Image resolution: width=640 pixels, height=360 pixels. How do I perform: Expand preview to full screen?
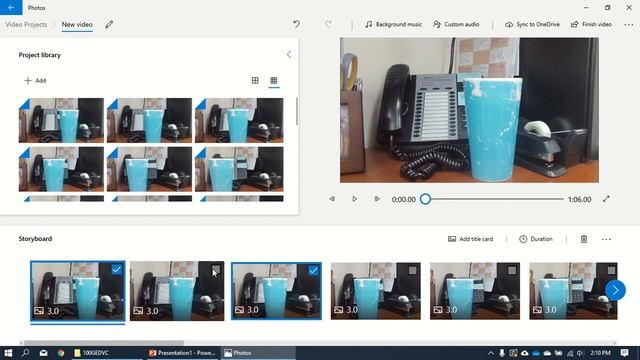pos(606,199)
